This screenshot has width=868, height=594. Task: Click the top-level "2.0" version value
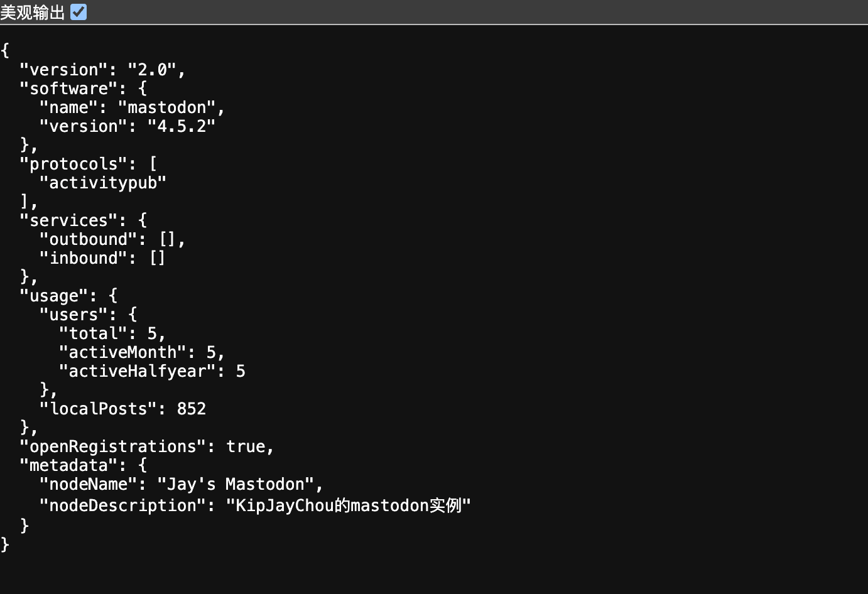[x=156, y=70]
